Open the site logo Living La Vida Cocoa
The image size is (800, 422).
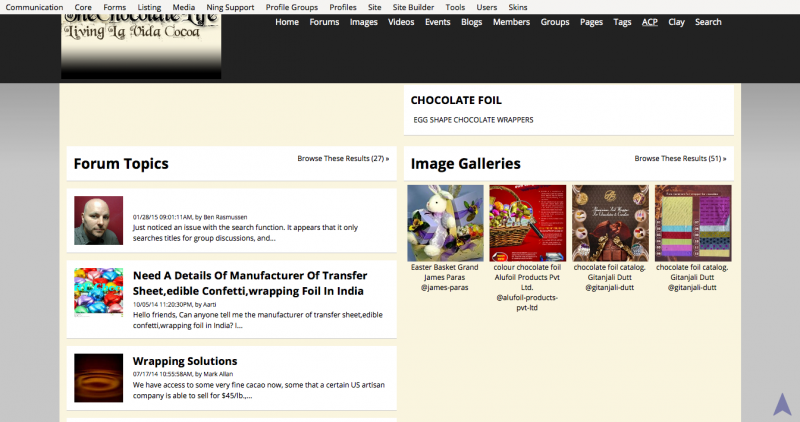[x=141, y=46]
